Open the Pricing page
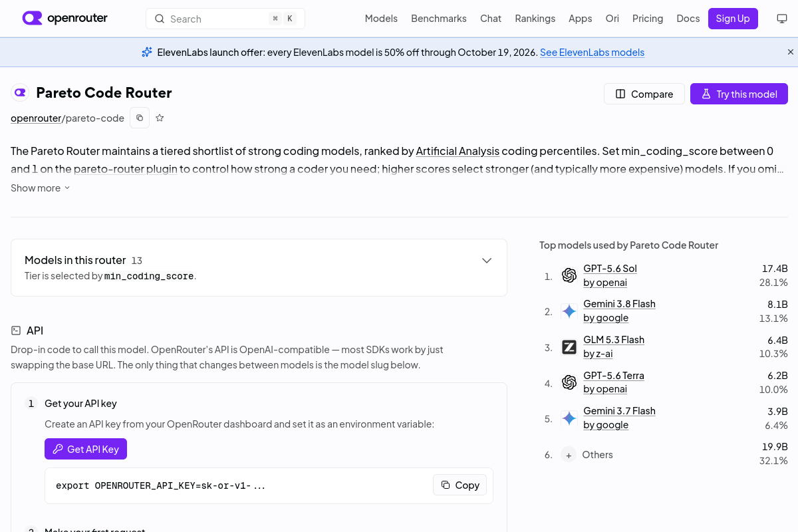This screenshot has height=532, width=798. 648,19
